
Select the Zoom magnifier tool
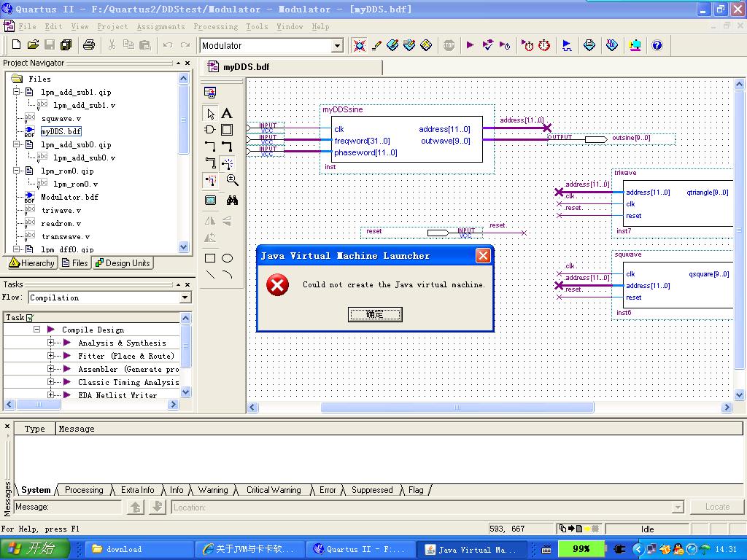(x=232, y=180)
